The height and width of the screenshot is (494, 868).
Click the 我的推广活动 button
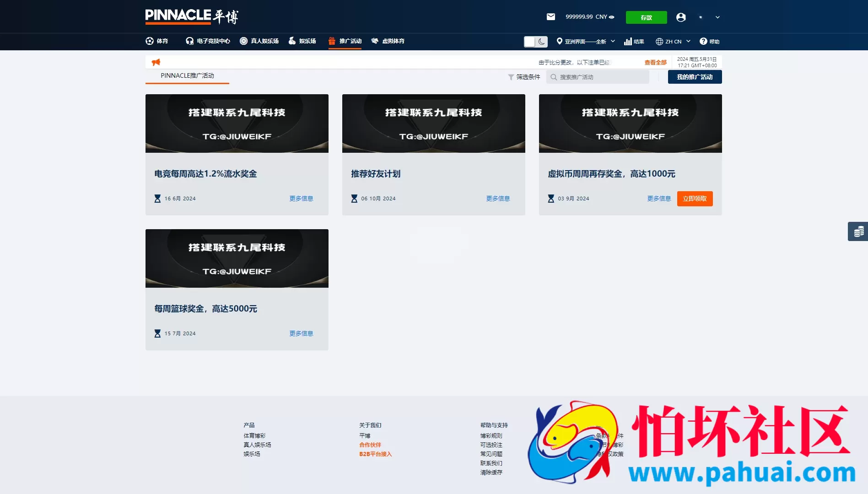click(695, 77)
